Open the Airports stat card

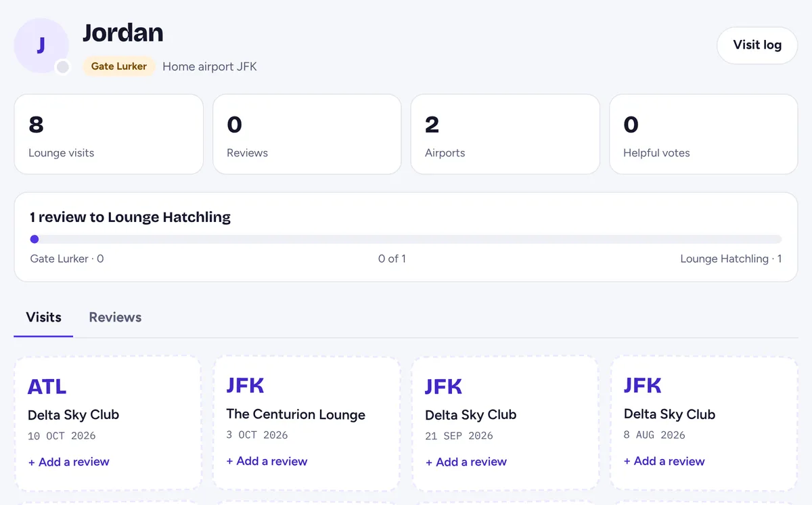(x=505, y=134)
